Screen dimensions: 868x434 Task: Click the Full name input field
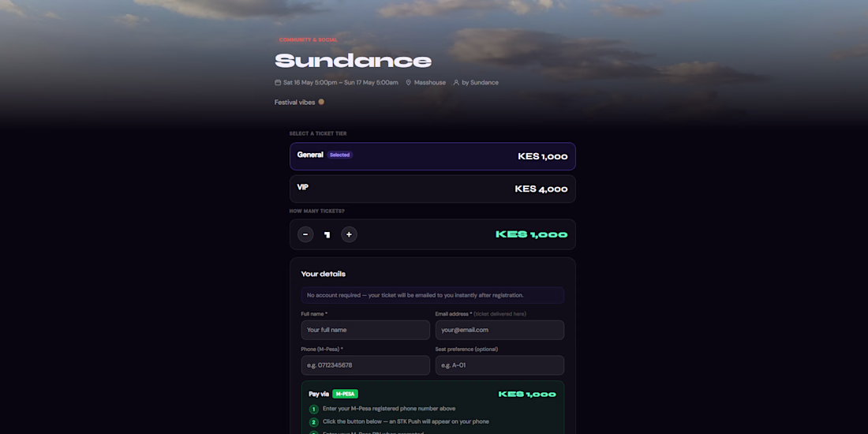click(365, 330)
